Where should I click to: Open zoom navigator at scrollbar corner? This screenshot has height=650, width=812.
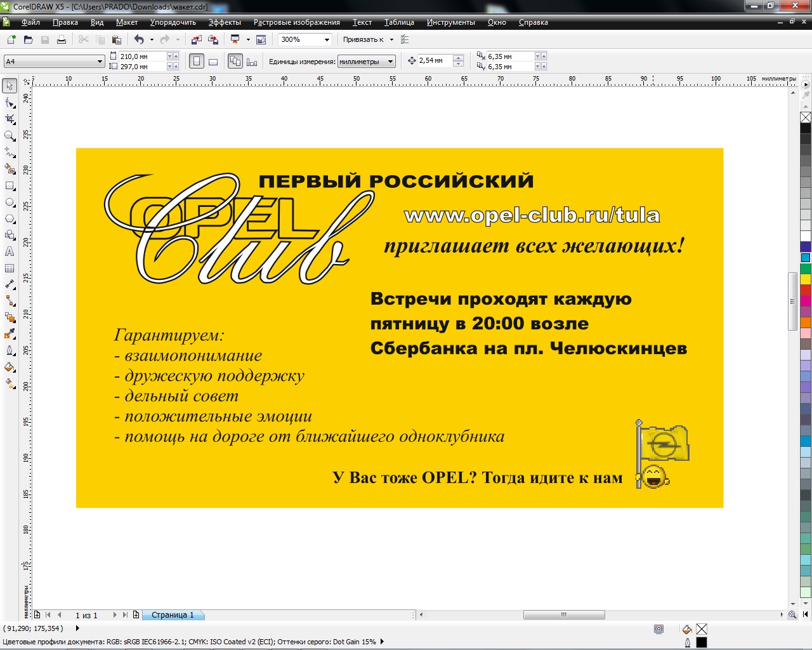[x=792, y=614]
